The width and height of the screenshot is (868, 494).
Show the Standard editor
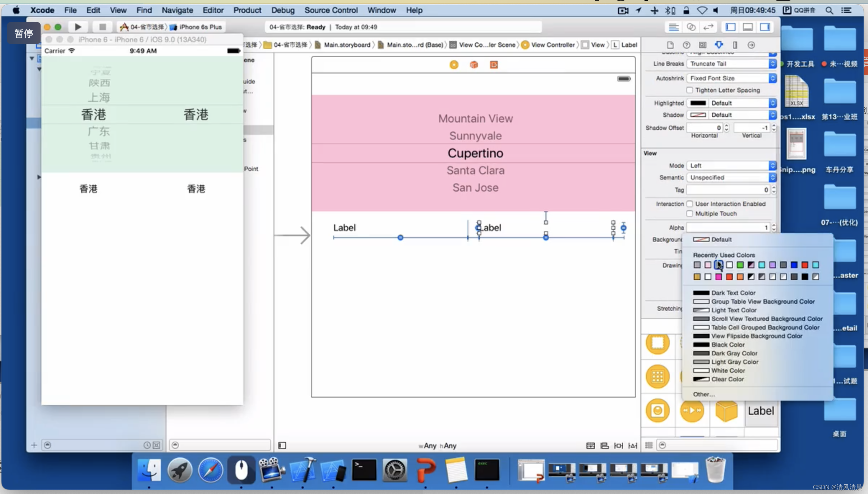pyautogui.click(x=674, y=27)
